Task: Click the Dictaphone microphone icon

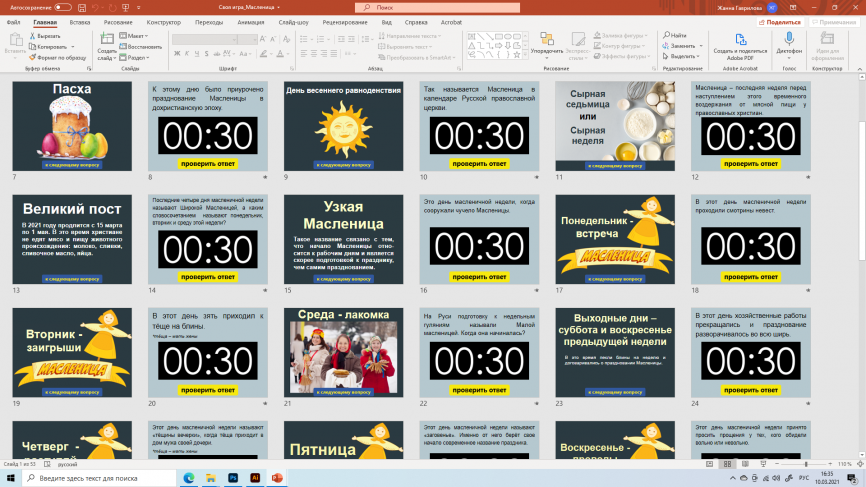Action: point(789,39)
